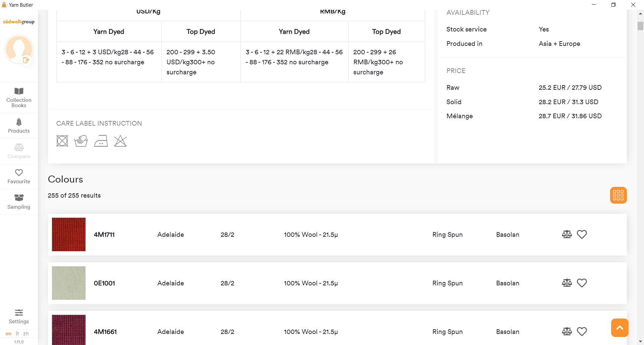Switch language to Chinese
This screenshot has width=644, height=345.
pyautogui.click(x=26, y=334)
